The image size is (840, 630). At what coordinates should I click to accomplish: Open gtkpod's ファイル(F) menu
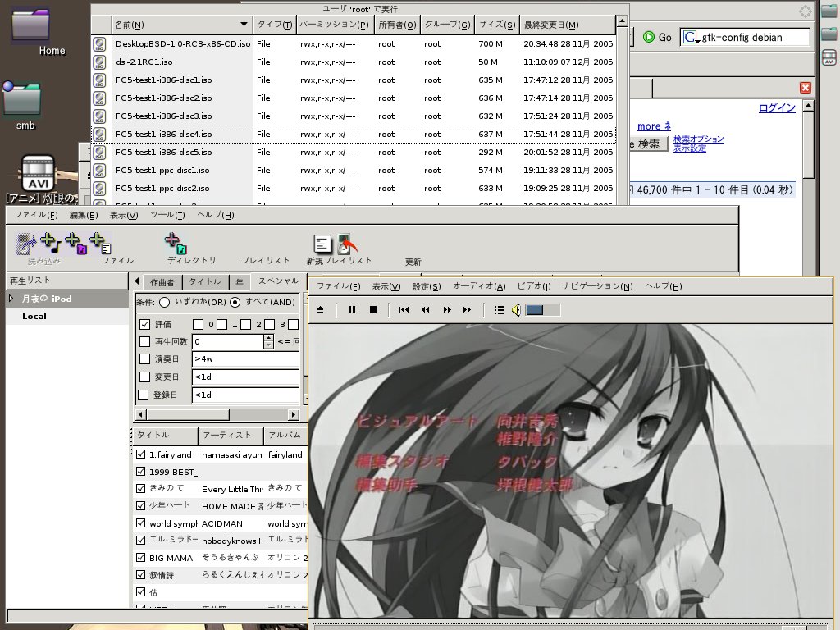[35, 215]
